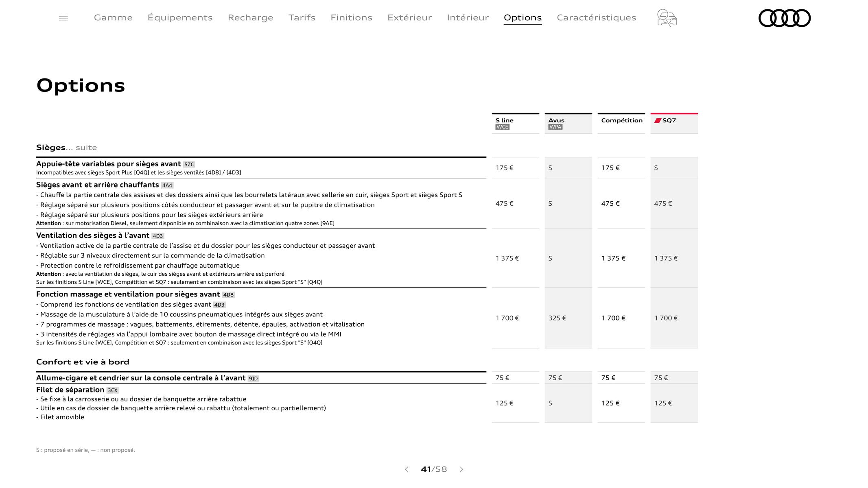Open the Gamme tab
This screenshot has height=488, width=868.
click(x=113, y=17)
